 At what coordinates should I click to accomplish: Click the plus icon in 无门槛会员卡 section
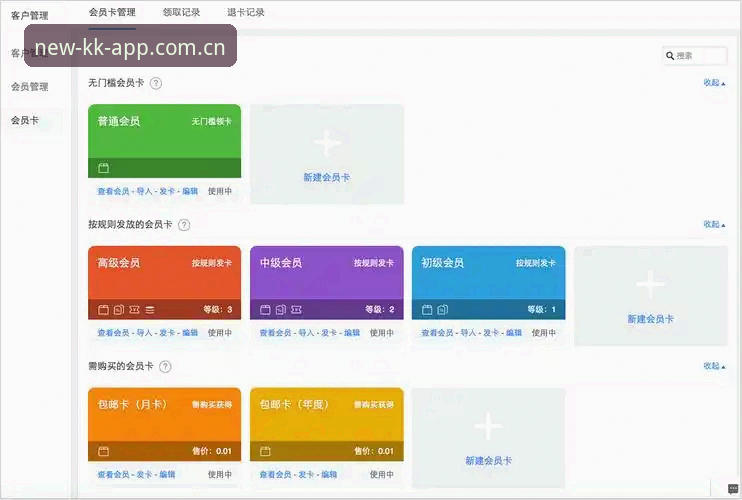point(327,143)
